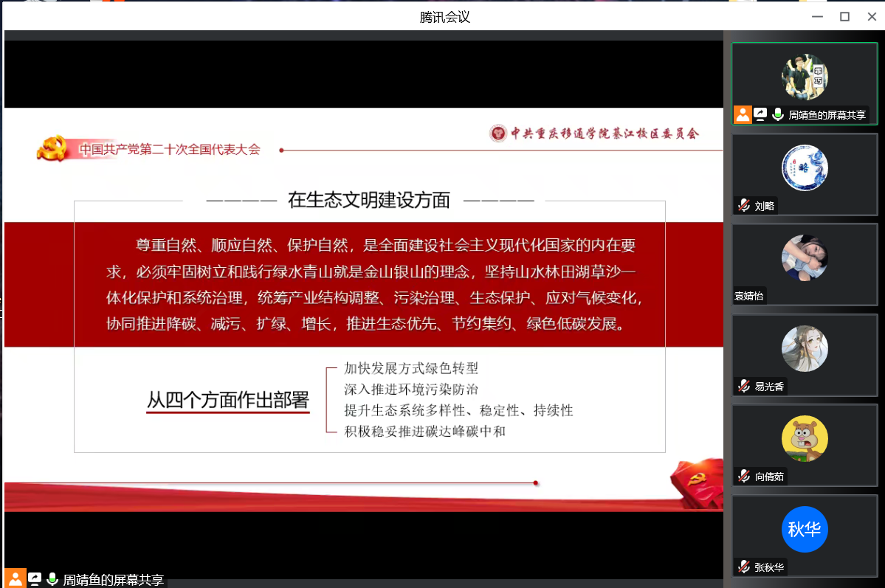This screenshot has height=588, width=885.
Task: Select 向倩茹's cartoon squirrel avatar
Action: pyautogui.click(x=805, y=439)
